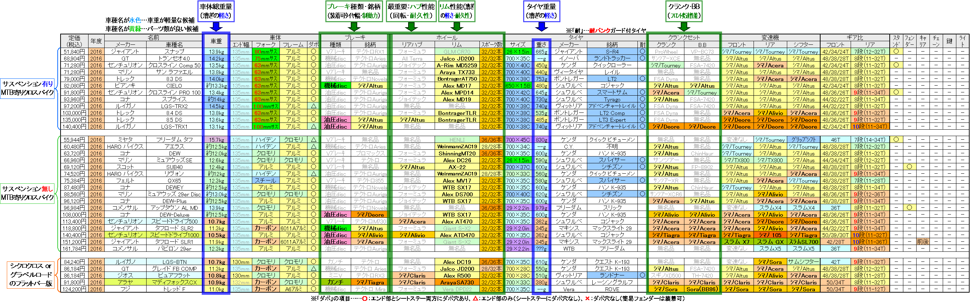Click the 前後 carrier cell
The image size is (980, 303).
[923, 242]
